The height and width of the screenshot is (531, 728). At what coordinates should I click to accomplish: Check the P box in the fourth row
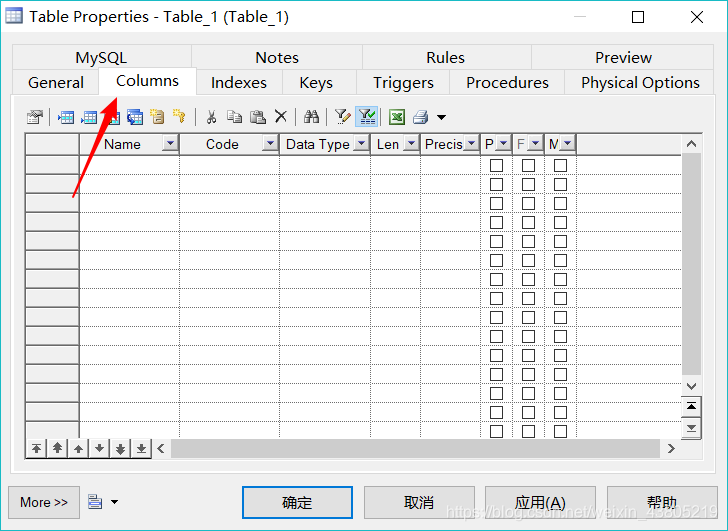coord(496,222)
